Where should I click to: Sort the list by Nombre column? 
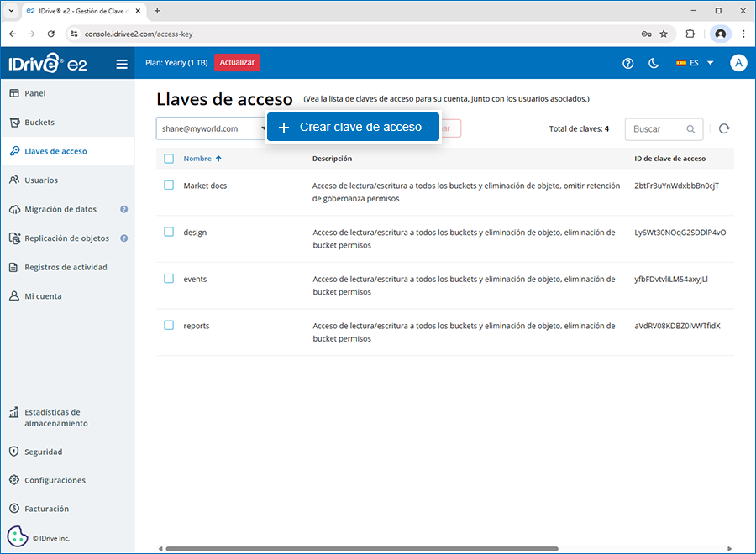pos(202,159)
